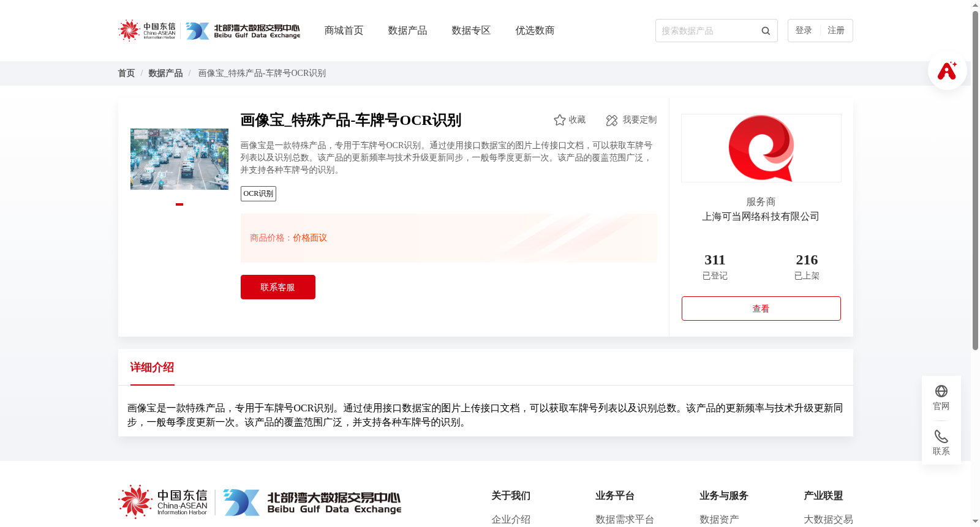Click the page vertical scrollbar thumb
Image resolution: width=980 pixels, height=527 pixels.
coord(975,181)
